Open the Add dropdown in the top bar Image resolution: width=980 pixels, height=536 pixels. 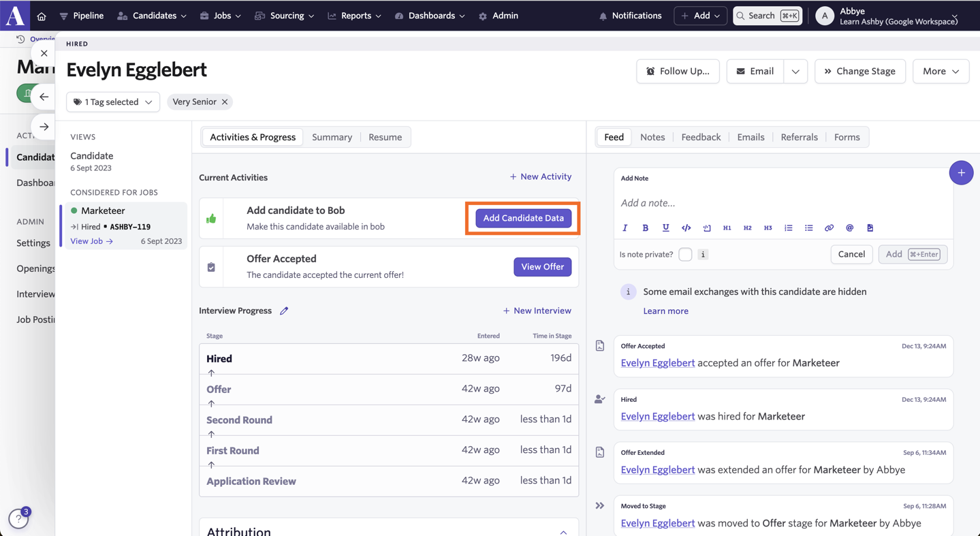[x=701, y=16]
